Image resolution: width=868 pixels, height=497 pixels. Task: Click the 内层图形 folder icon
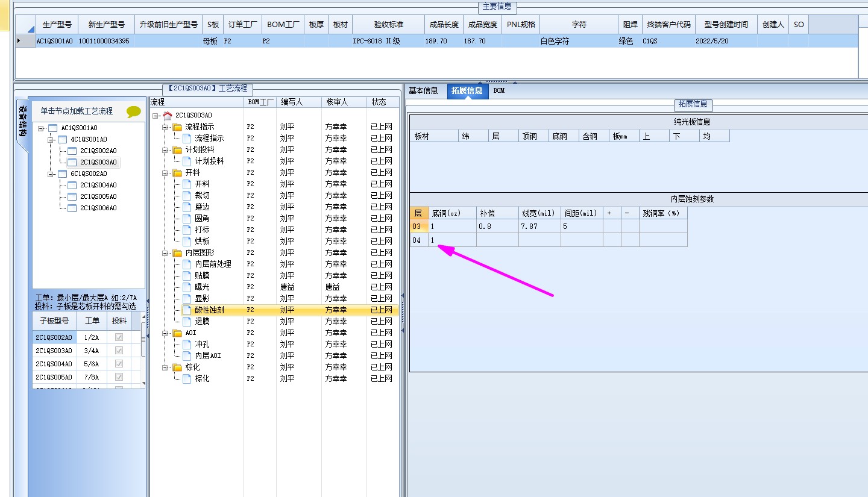tap(177, 252)
